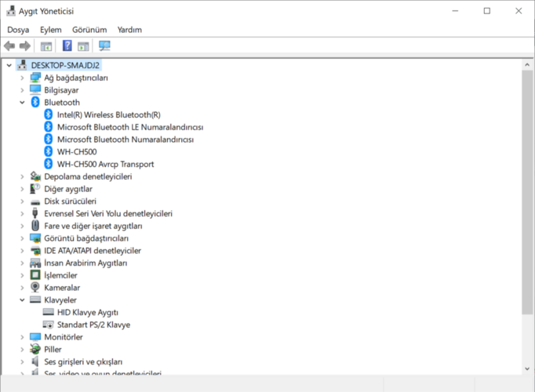The image size is (535, 392).
Task: Open the Eylem menu
Action: [x=51, y=30]
